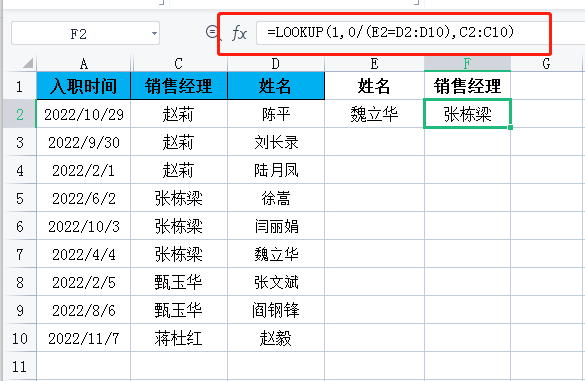Click the fx insert function icon
The image size is (585, 381).
coord(239,33)
